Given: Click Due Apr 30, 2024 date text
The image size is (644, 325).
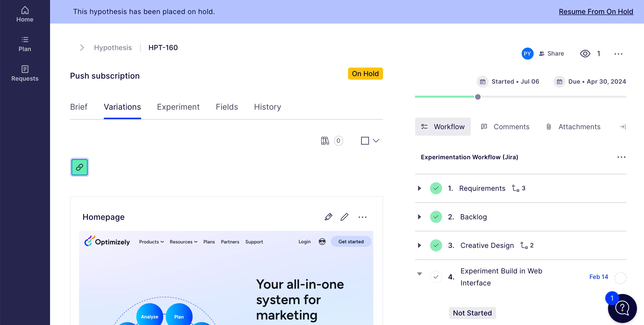Looking at the screenshot, I should 597,82.
